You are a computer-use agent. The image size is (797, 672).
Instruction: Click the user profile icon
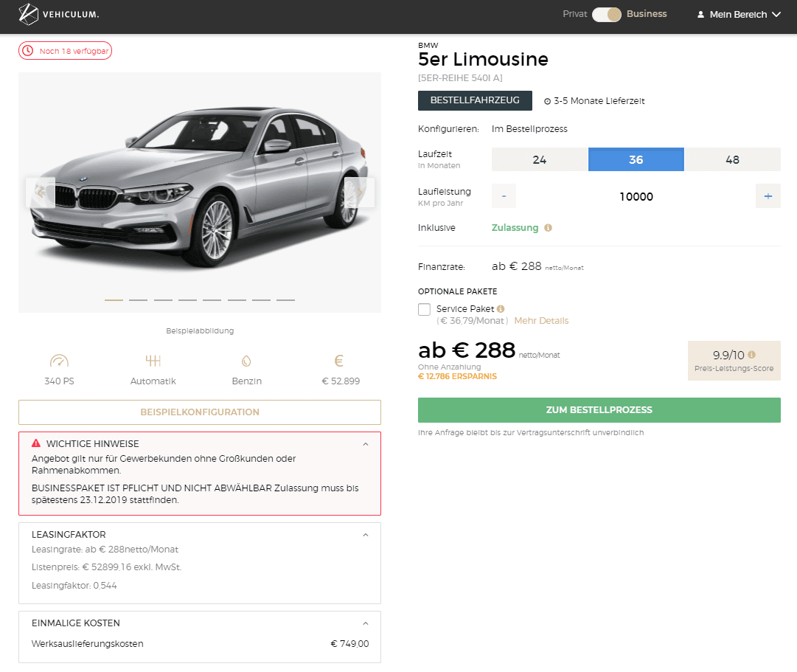coord(700,15)
